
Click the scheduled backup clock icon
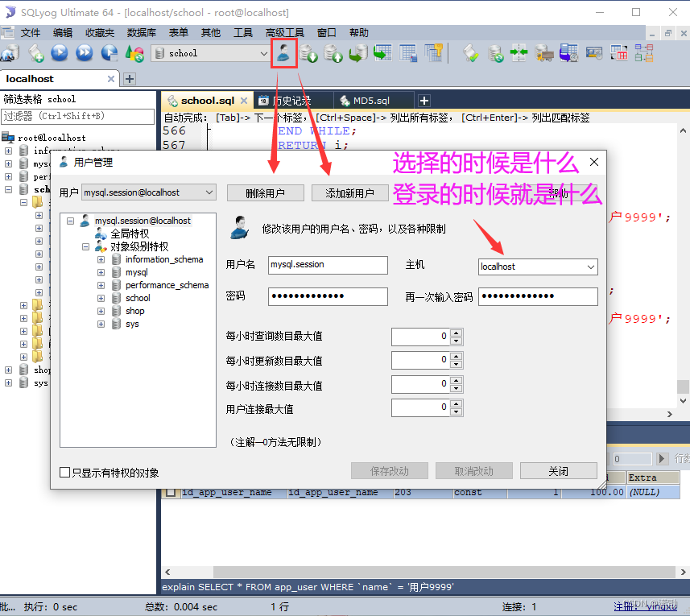point(568,53)
